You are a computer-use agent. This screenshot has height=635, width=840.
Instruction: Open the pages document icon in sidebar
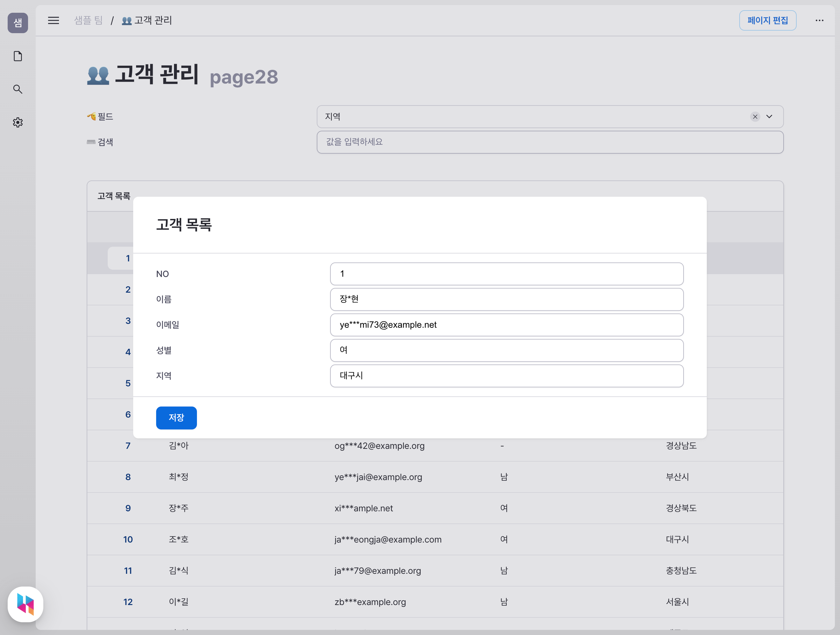point(18,56)
